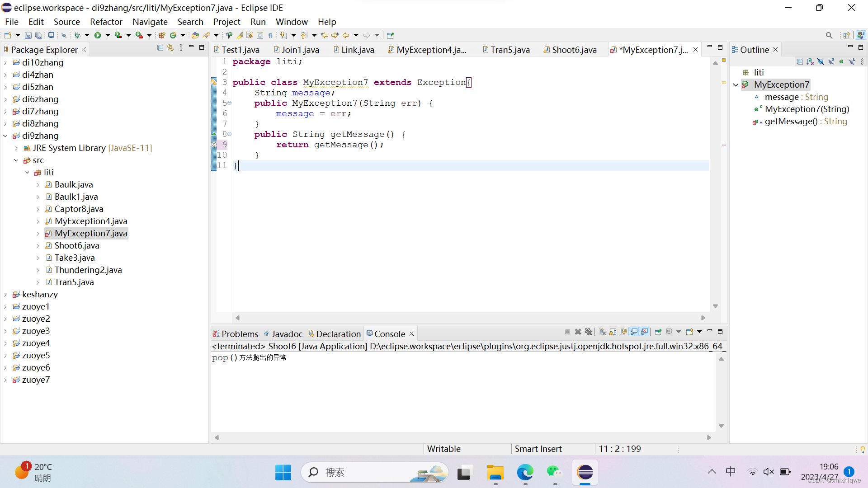The image size is (868, 488).
Task: Expand the di10zhang project node
Action: [x=5, y=63]
